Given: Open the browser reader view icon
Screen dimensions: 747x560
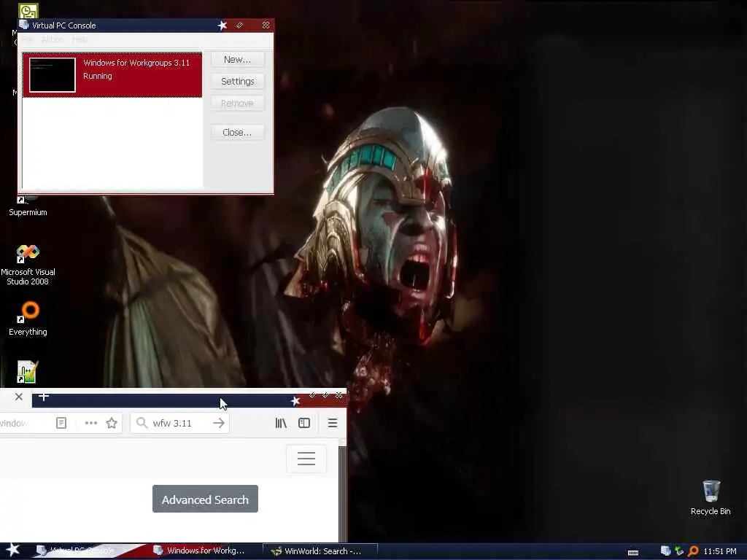Looking at the screenshot, I should pos(61,423).
